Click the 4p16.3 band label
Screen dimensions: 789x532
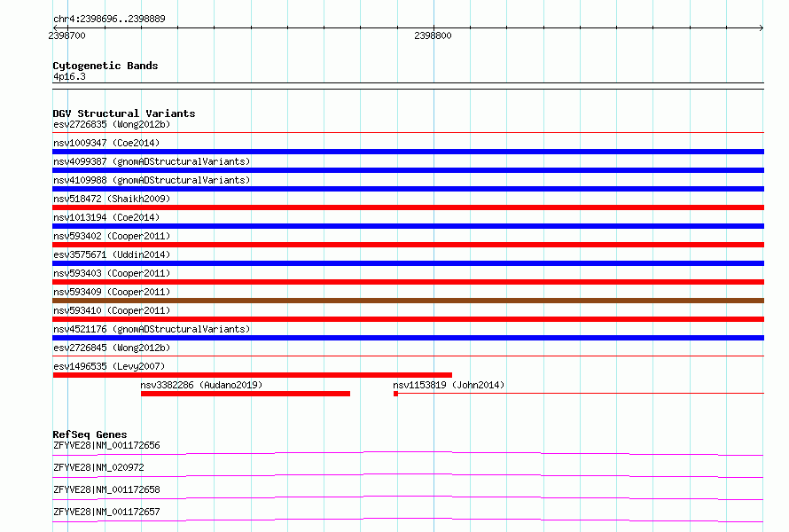(69, 76)
